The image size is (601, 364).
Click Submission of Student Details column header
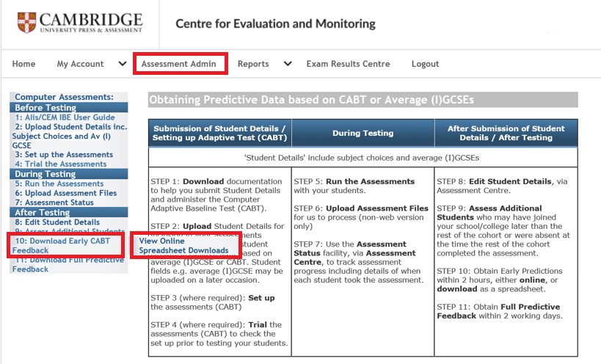point(219,133)
